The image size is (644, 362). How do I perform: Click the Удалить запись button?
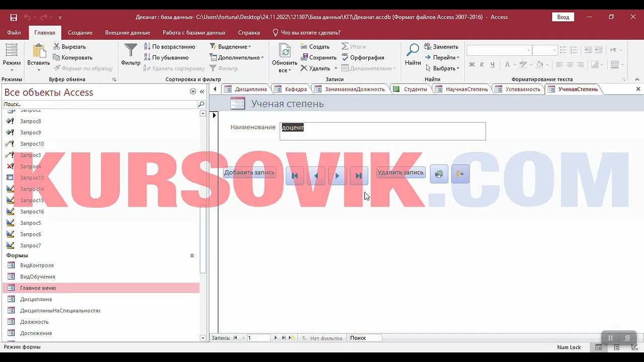[x=400, y=172]
